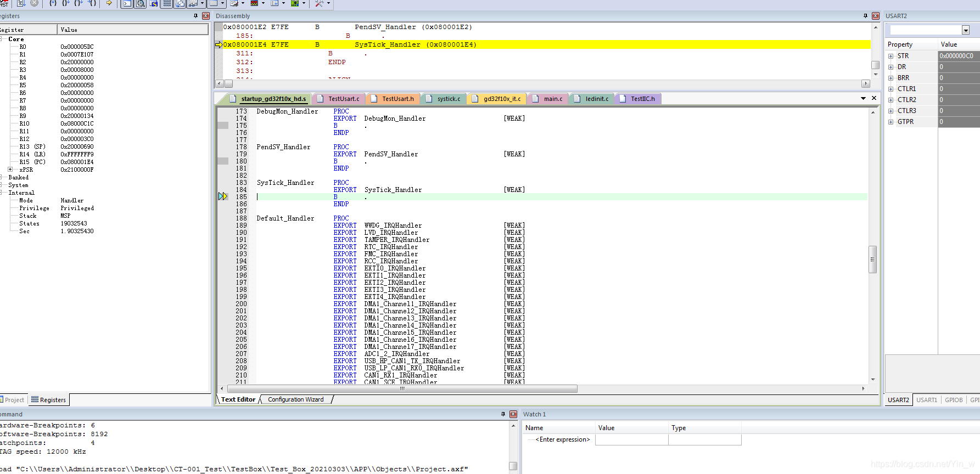Expand the GTPR register node
The width and height of the screenshot is (980, 474).
coord(891,122)
